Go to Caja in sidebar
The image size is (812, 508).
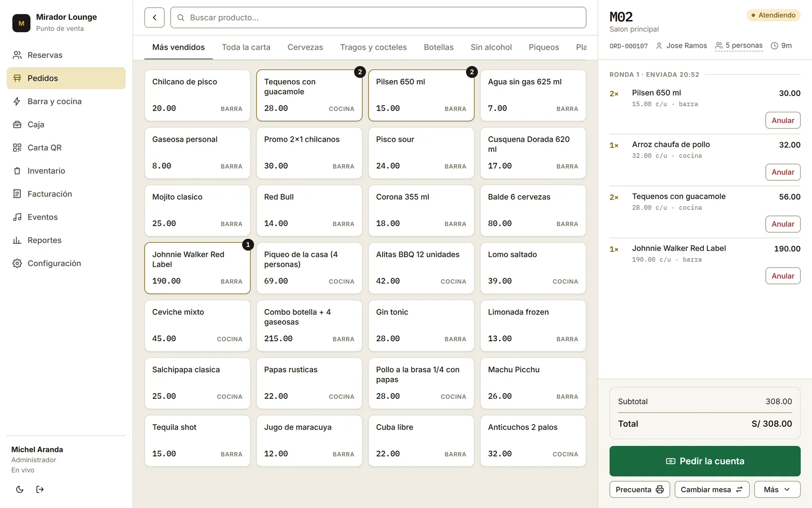(x=66, y=124)
